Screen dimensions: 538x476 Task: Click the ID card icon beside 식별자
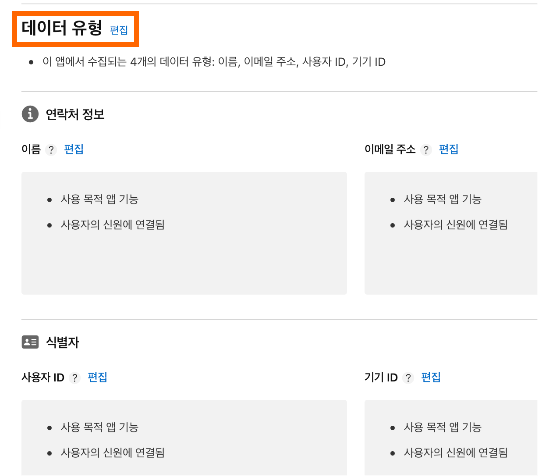pos(30,342)
